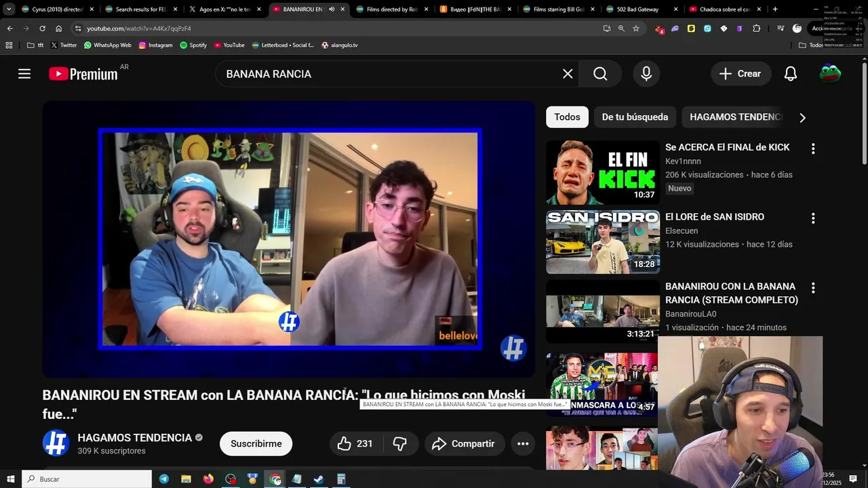The width and height of the screenshot is (868, 488).
Task: Open Firefox from the taskbar
Action: [208, 479]
